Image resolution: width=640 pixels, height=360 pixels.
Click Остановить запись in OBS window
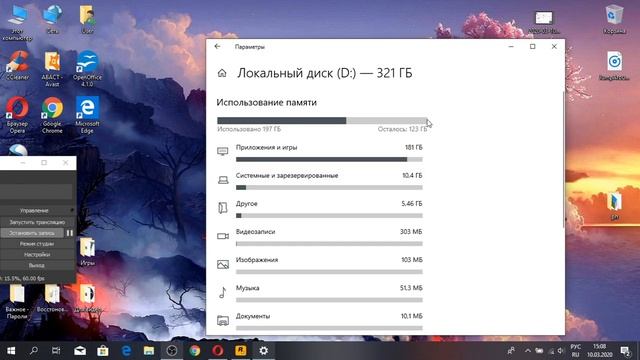32,233
